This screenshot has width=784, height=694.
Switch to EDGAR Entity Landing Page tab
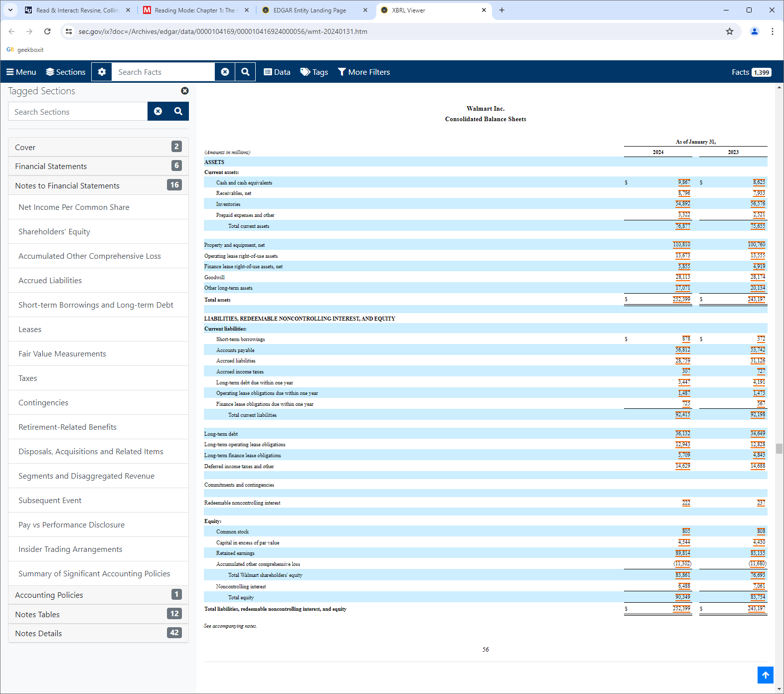[x=314, y=10]
